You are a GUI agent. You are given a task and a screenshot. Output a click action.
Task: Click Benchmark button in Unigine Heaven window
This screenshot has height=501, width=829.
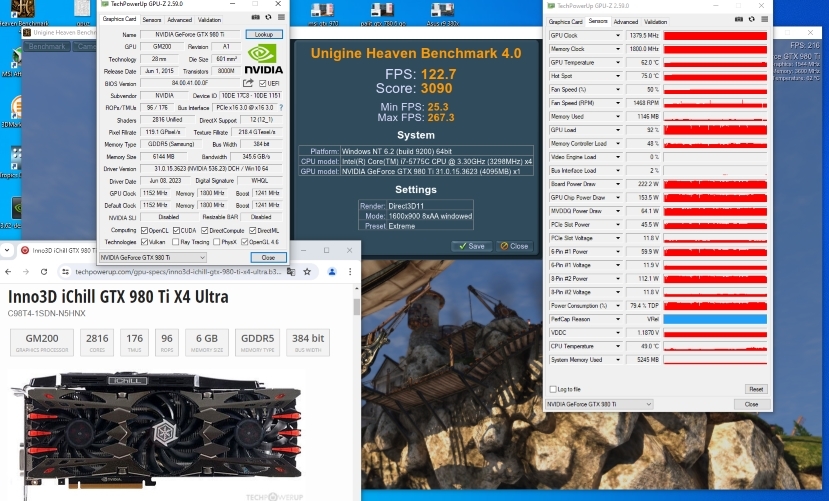[x=47, y=47]
